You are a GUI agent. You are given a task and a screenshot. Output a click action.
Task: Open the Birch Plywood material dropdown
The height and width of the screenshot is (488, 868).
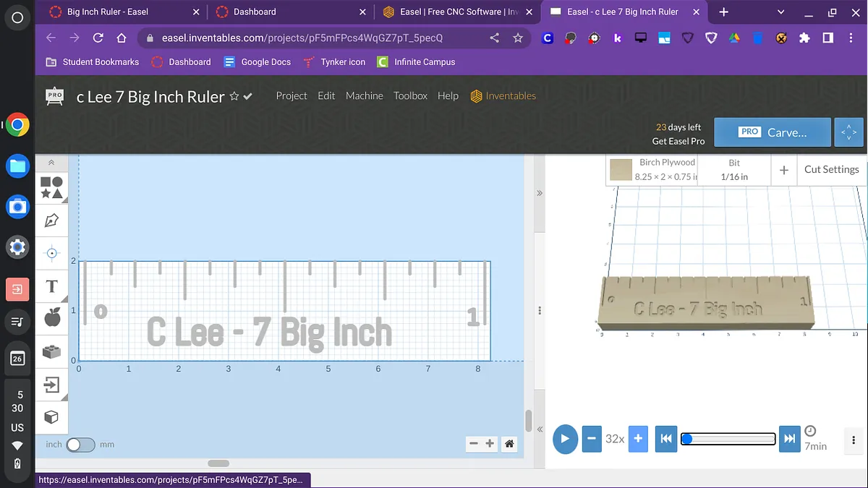pos(652,170)
